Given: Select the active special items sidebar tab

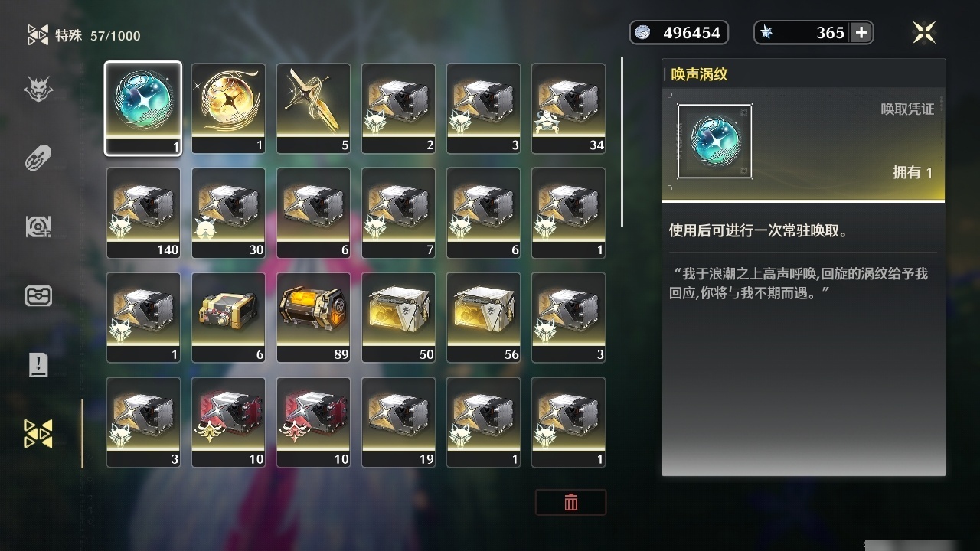Looking at the screenshot, I should [x=38, y=433].
